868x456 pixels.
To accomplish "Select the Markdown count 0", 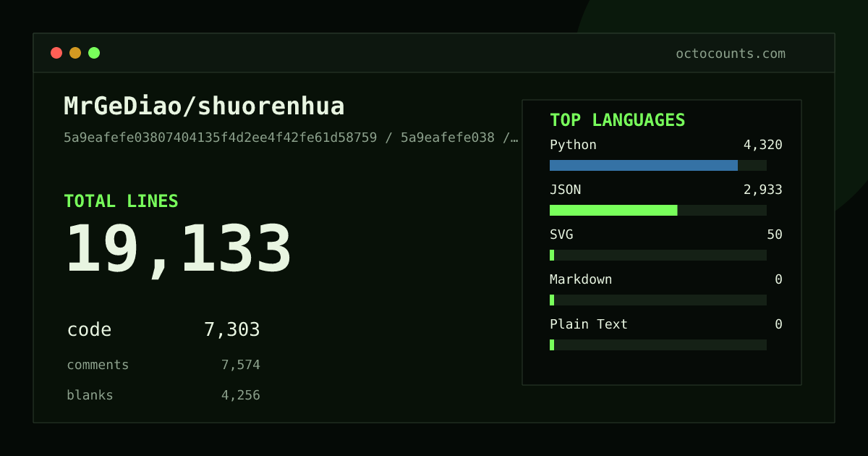I will pyautogui.click(x=778, y=279).
